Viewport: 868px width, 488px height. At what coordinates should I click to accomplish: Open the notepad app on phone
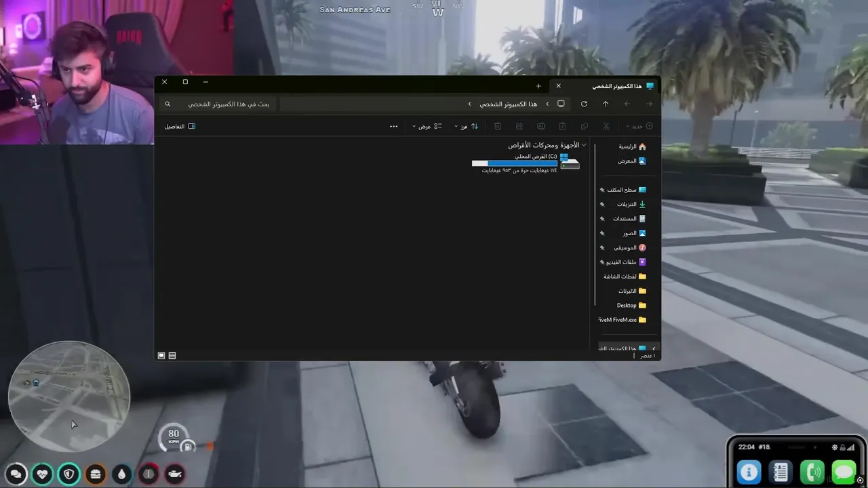point(781,472)
